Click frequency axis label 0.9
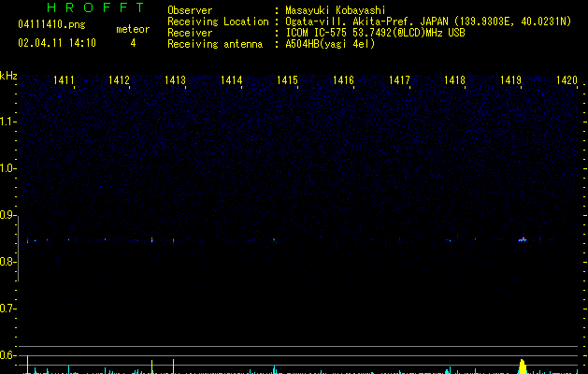The width and height of the screenshot is (588, 374). pos(7,215)
